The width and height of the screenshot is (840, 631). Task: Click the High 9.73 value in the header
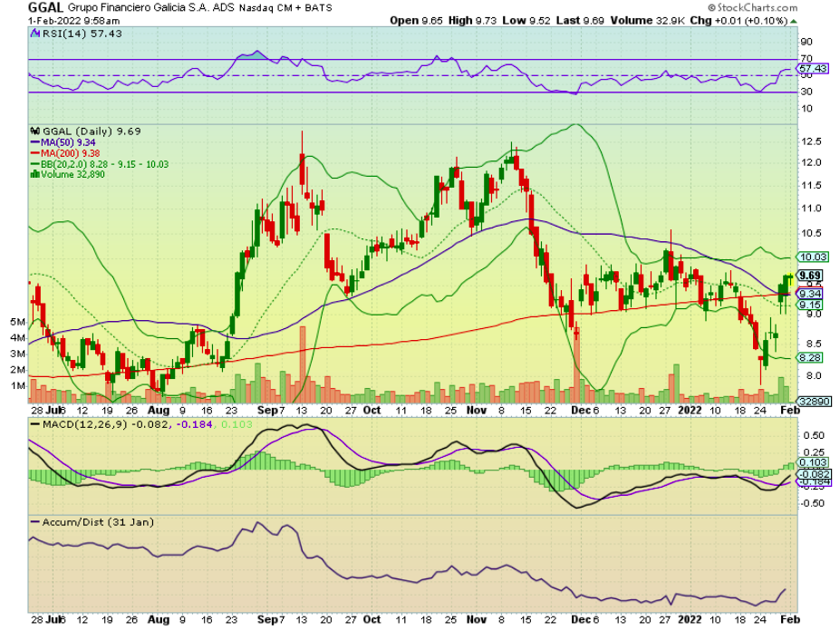point(472,20)
